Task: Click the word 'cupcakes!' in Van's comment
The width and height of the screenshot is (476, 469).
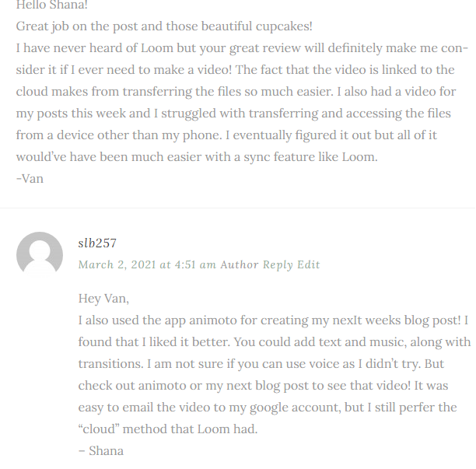Action: [284, 26]
